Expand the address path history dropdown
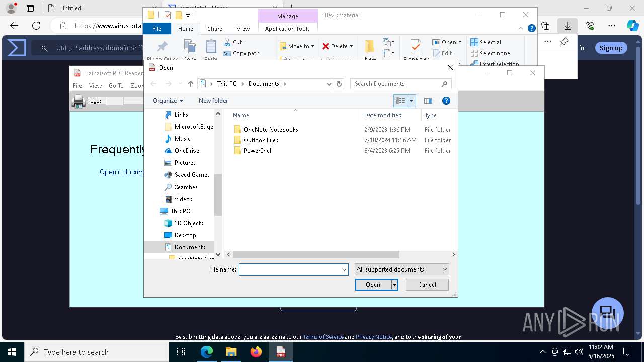 (329, 84)
